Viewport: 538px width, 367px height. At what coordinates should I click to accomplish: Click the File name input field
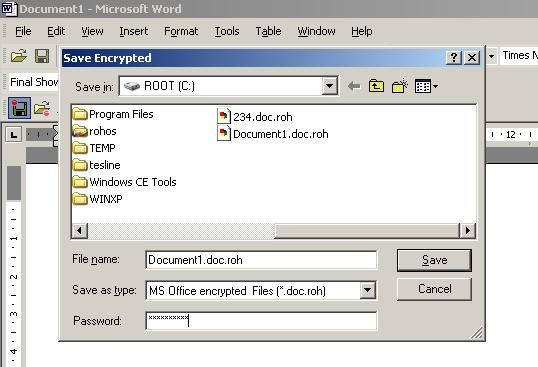coord(261,260)
